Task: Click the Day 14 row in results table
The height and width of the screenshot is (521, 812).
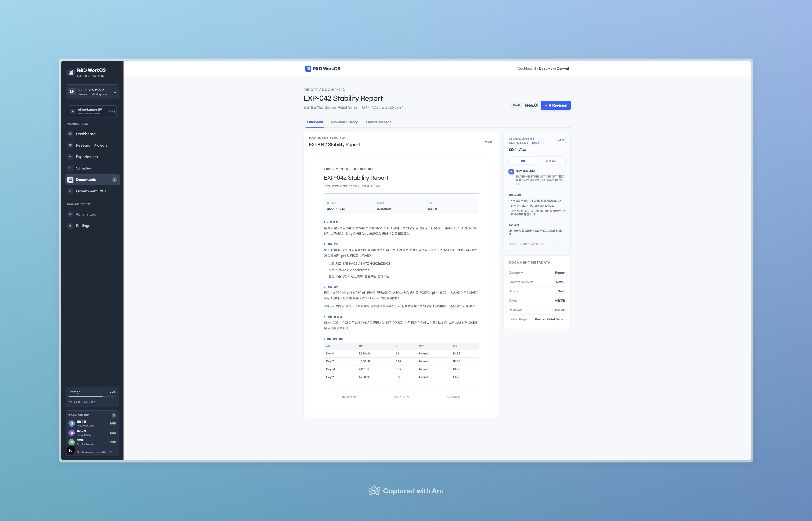Action: pos(401,369)
